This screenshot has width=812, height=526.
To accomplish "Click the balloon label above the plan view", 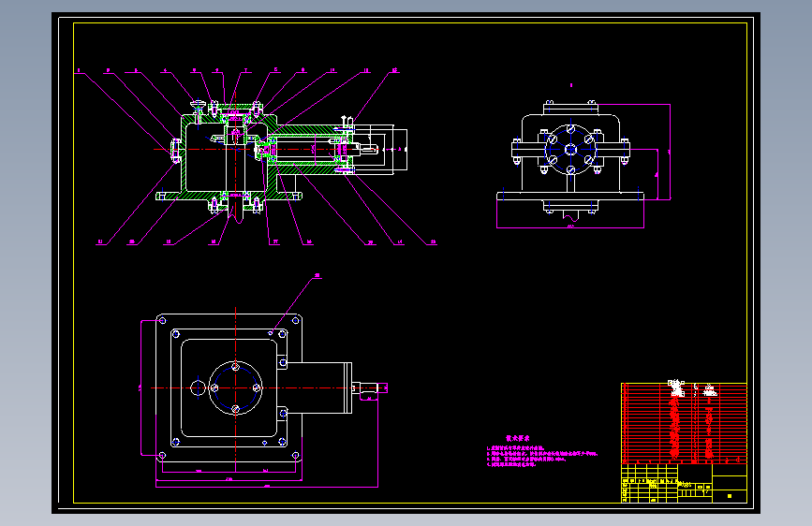I will click(317, 276).
